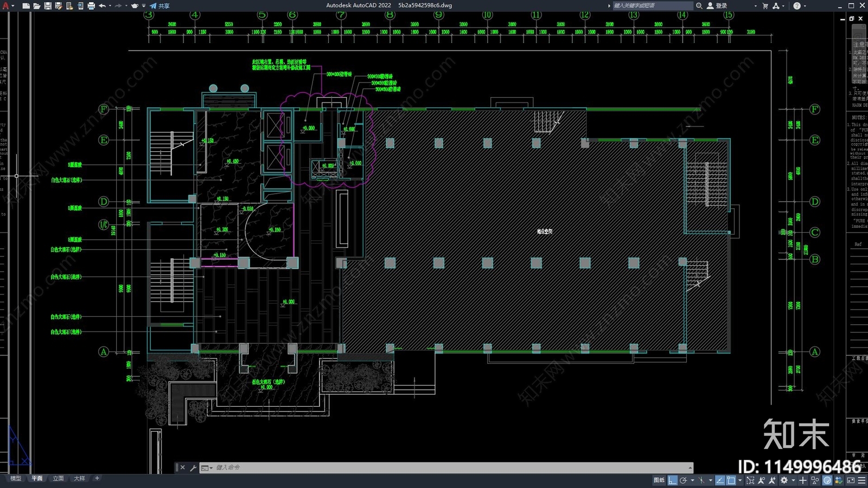
Task: Open the AutoCAD application menu (red A)
Action: pos(6,5)
